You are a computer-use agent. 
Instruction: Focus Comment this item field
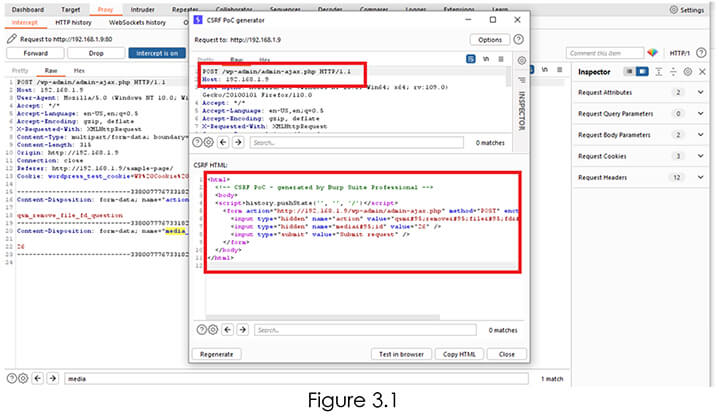(605, 53)
